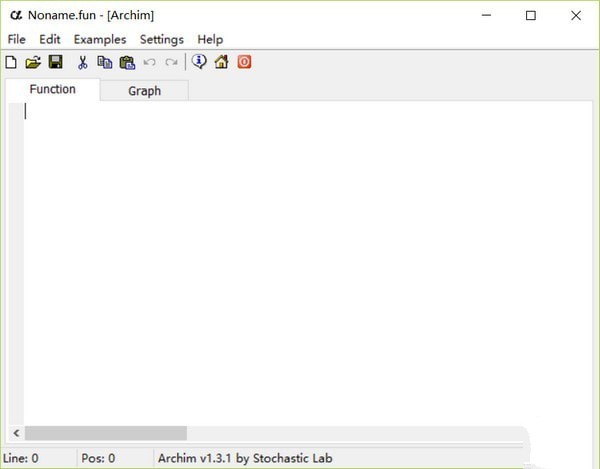Screen dimensions: 600x469
Task: Click the Undo arrow icon
Action: pos(149,62)
